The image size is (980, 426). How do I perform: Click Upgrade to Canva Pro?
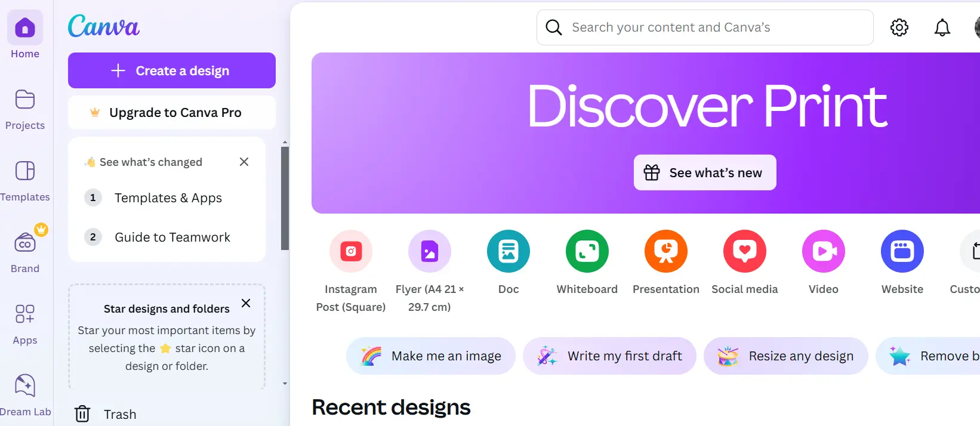(x=172, y=112)
